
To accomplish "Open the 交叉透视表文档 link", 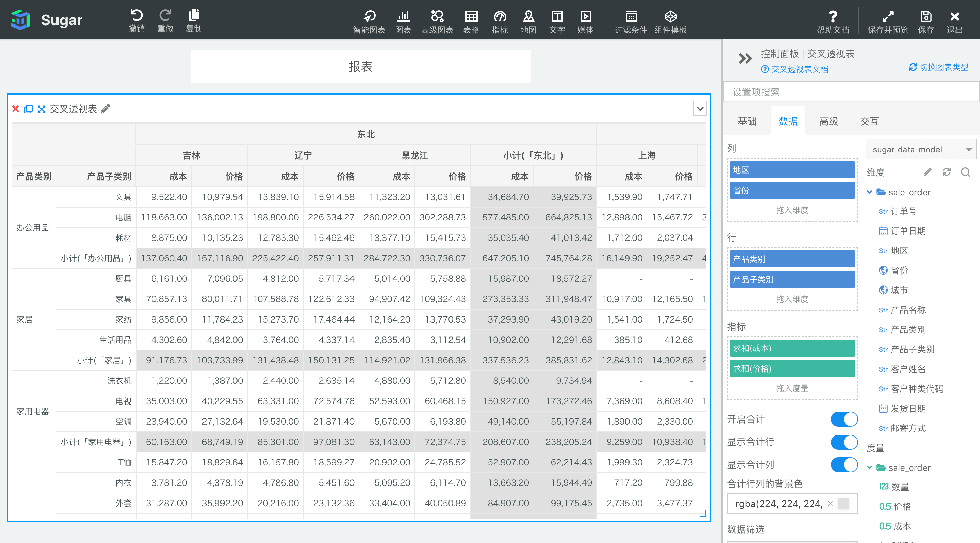I will [794, 69].
